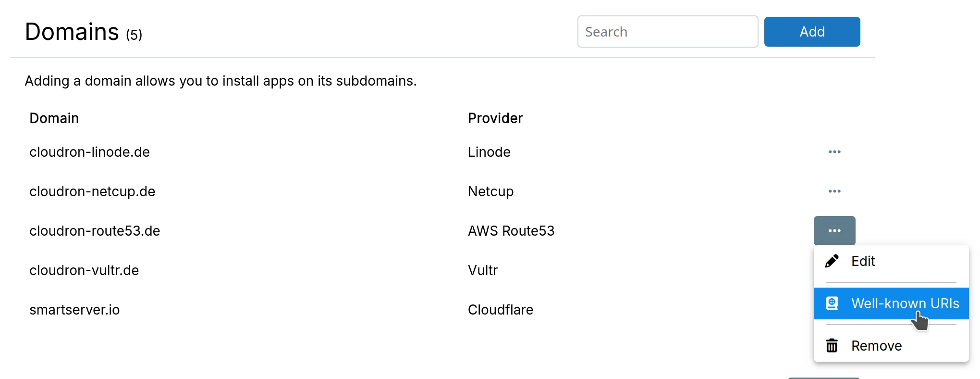This screenshot has height=379, width=980.
Task: Select Remove from the domain menu
Action: click(x=876, y=346)
